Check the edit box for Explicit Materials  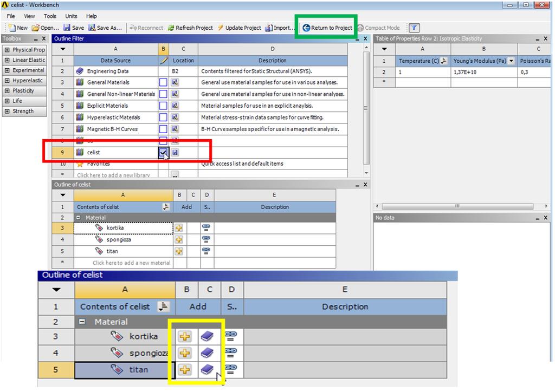tap(163, 106)
